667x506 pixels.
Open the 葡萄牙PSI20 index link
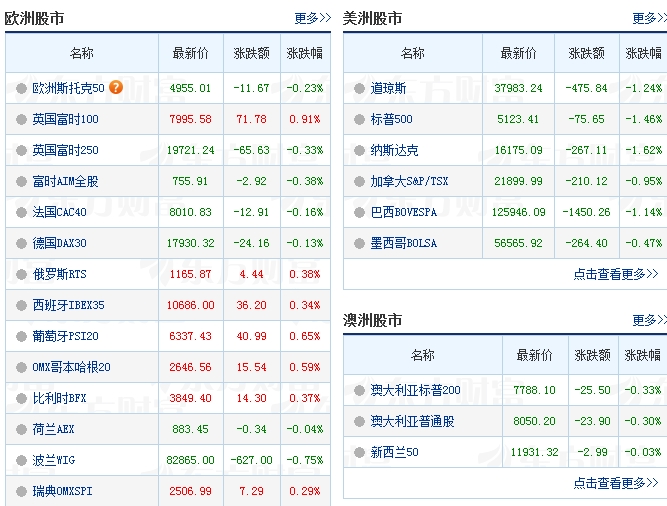(x=66, y=336)
